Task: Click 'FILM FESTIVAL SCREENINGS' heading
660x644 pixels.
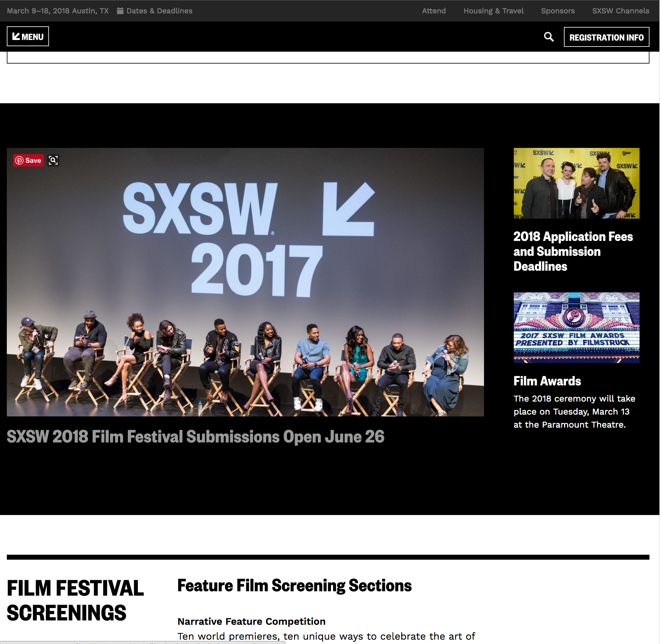Action: pyautogui.click(x=75, y=600)
